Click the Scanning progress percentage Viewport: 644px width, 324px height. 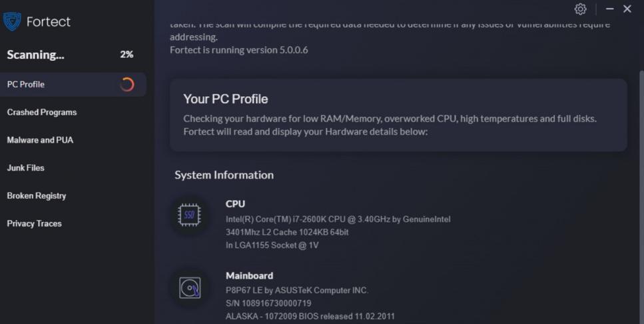pyautogui.click(x=127, y=54)
